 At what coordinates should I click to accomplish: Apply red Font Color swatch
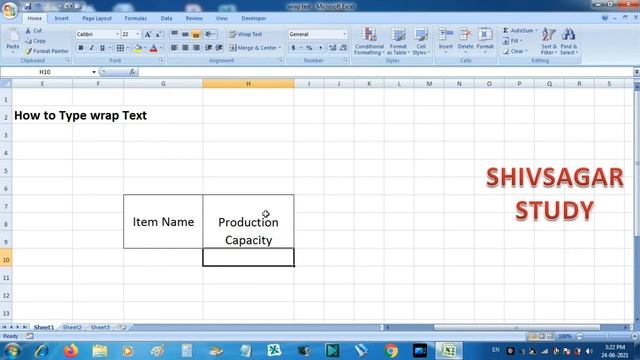(153, 48)
